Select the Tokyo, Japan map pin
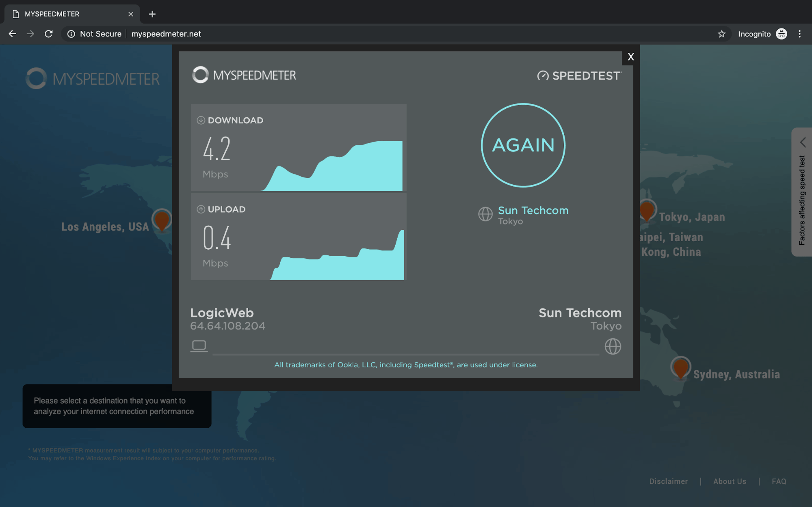 tap(646, 211)
